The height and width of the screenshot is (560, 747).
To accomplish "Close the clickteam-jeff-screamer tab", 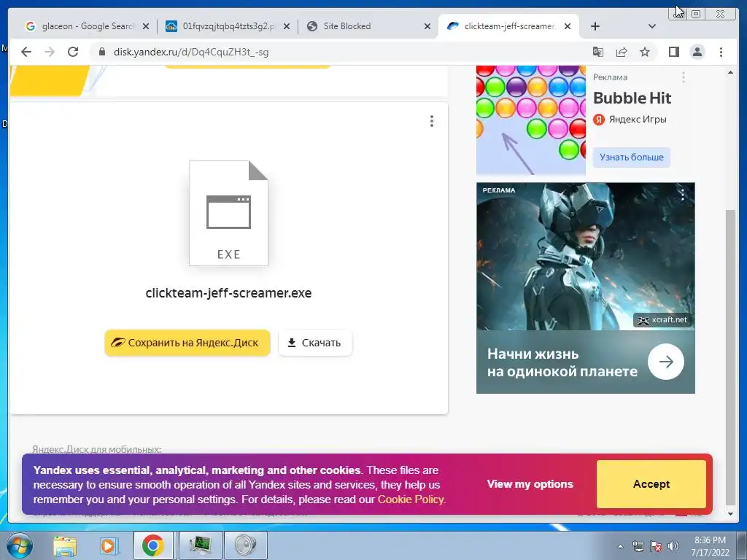I will coord(568,26).
